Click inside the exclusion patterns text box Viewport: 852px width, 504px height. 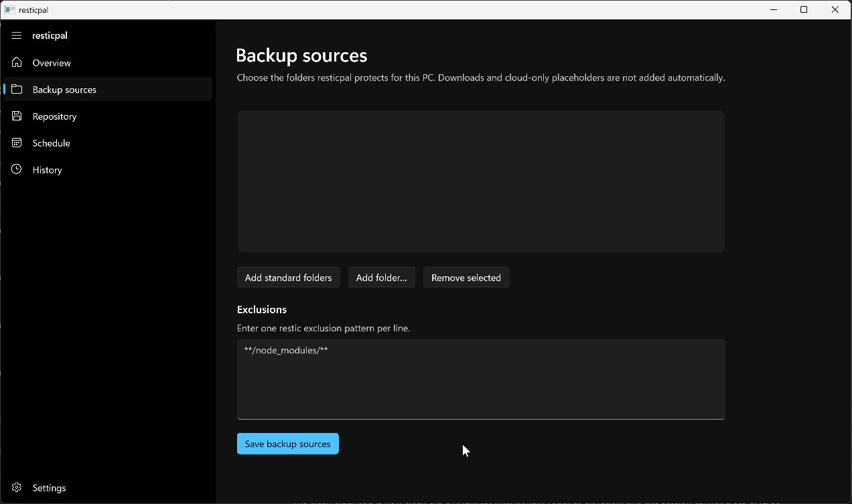point(481,379)
